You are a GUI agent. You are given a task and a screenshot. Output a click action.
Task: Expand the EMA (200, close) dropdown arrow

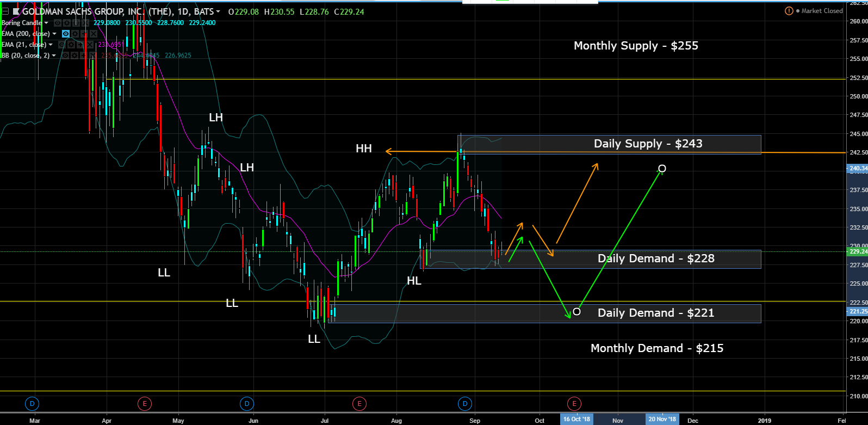point(54,34)
